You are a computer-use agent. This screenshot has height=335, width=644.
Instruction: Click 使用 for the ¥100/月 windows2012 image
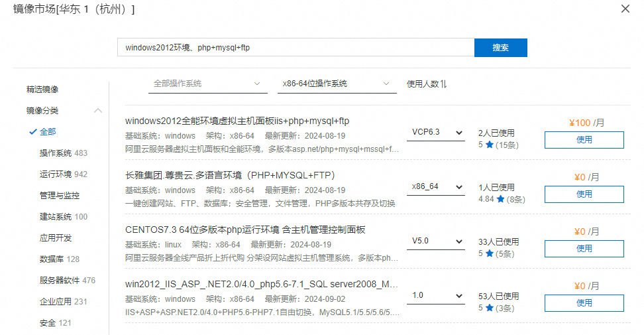pyautogui.click(x=584, y=140)
